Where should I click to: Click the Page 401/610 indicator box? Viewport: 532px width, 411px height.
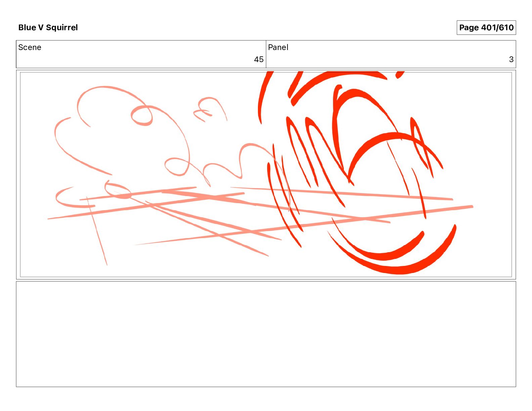(486, 28)
